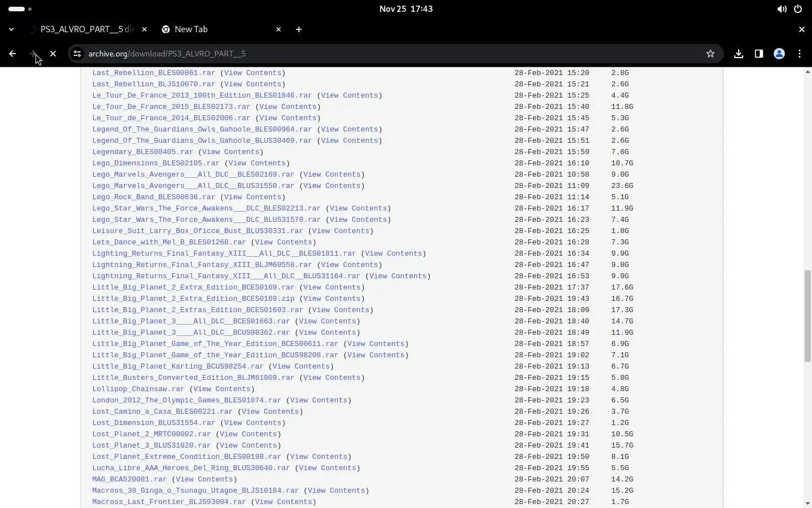Open Macross_Last_Frontier_BLJS93004.rar link
The height and width of the screenshot is (508, 812).
click(x=169, y=502)
